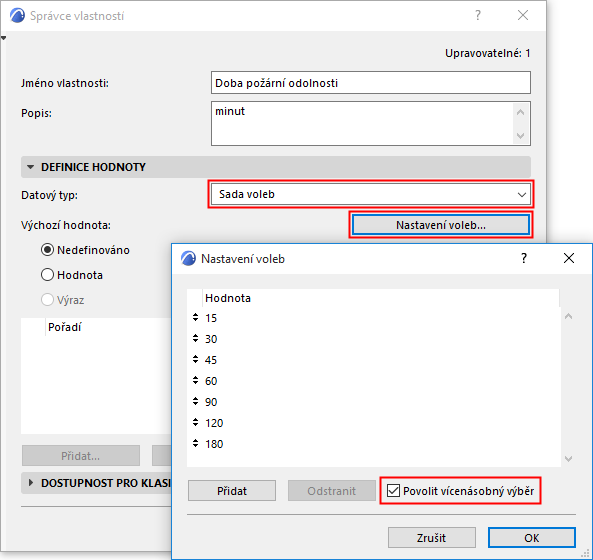Click the Přidat button in options dialog
The image size is (593, 560).
(x=232, y=491)
